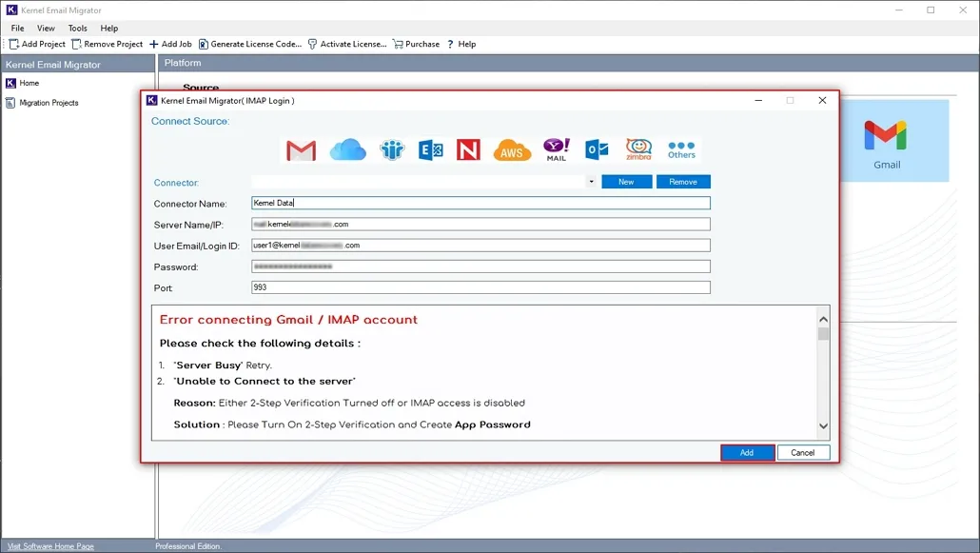This screenshot has height=553, width=980.
Task: Pick the Zimbra source icon
Action: tap(637, 148)
